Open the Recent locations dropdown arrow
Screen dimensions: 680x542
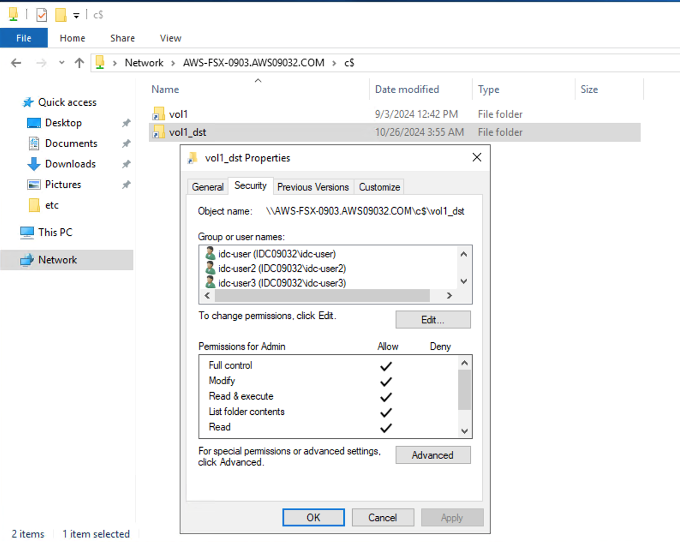(62, 63)
